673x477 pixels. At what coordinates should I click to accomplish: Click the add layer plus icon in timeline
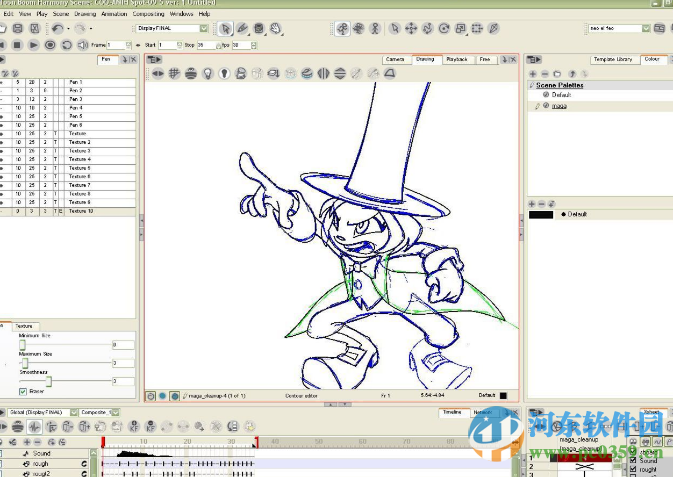click(x=27, y=442)
